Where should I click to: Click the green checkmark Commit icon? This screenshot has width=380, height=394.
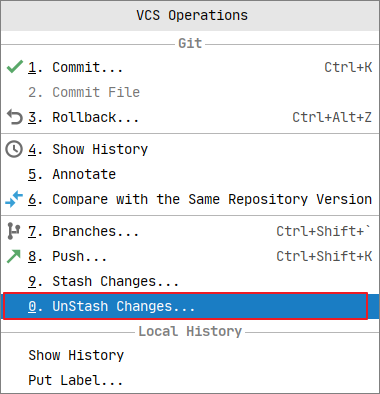pos(14,67)
